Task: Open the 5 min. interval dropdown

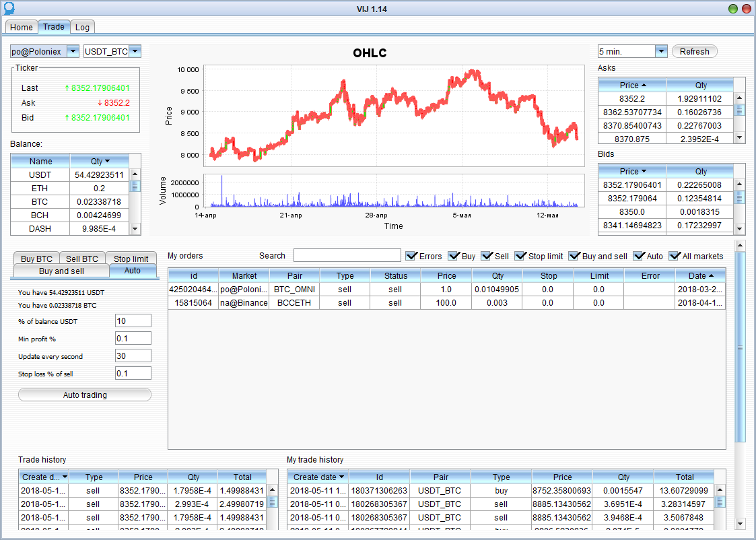Action: (x=660, y=52)
